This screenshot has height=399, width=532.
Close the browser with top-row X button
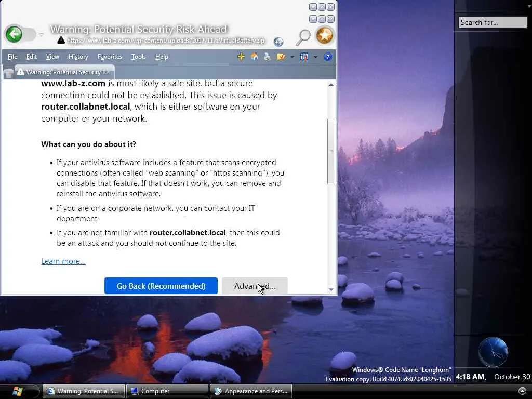tap(330, 7)
